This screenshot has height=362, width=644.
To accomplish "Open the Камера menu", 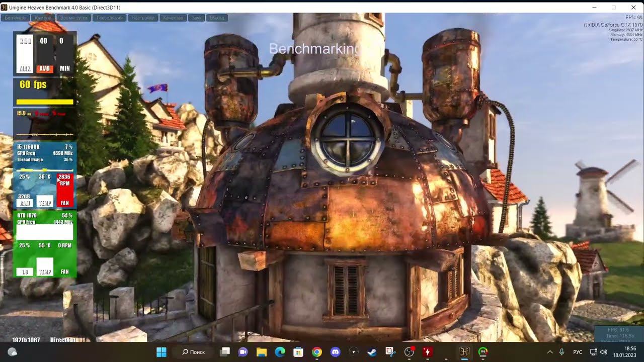I will pos(43,18).
